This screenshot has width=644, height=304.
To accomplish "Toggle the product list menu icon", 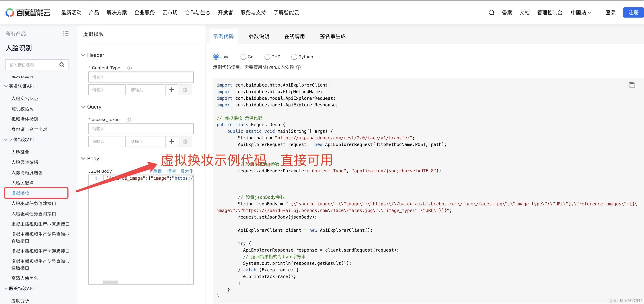I will [x=66, y=33].
